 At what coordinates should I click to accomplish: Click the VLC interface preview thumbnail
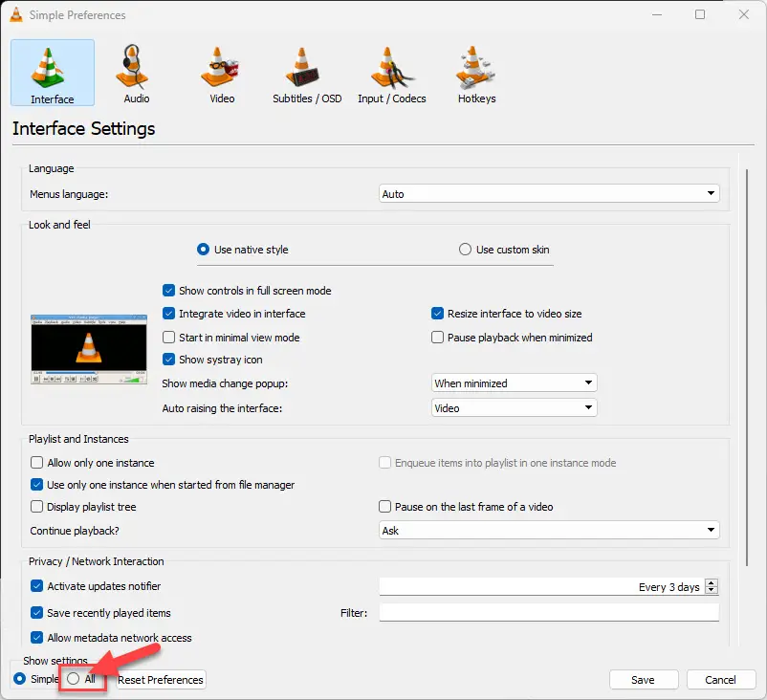(x=89, y=349)
